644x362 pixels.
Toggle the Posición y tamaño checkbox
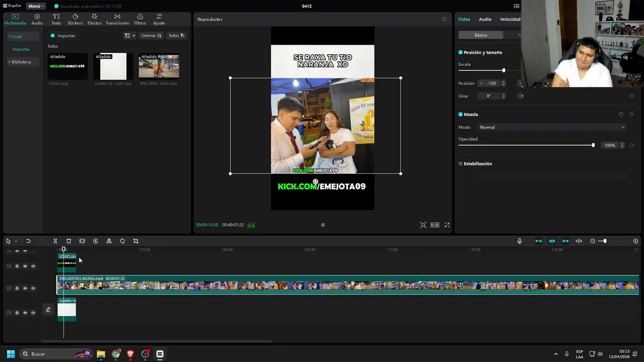tap(460, 52)
